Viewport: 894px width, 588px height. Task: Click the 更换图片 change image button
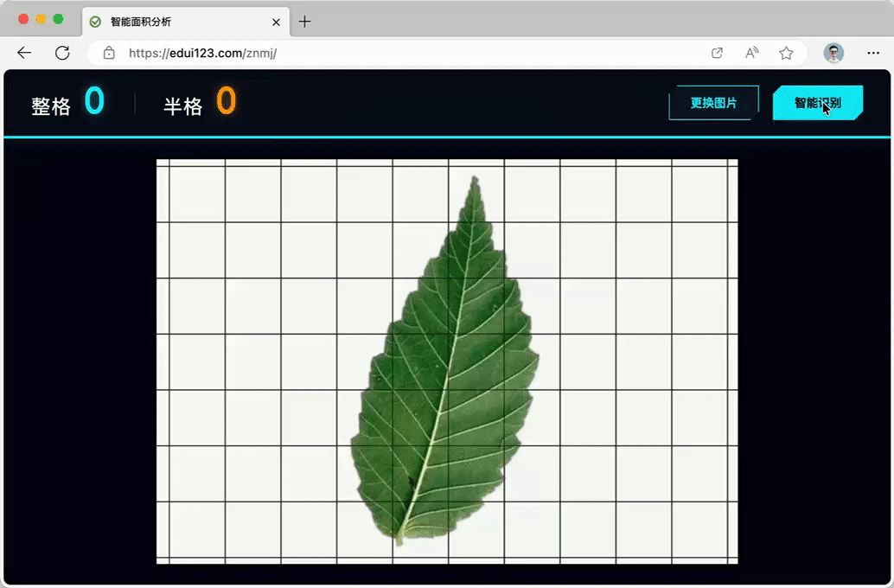point(713,102)
